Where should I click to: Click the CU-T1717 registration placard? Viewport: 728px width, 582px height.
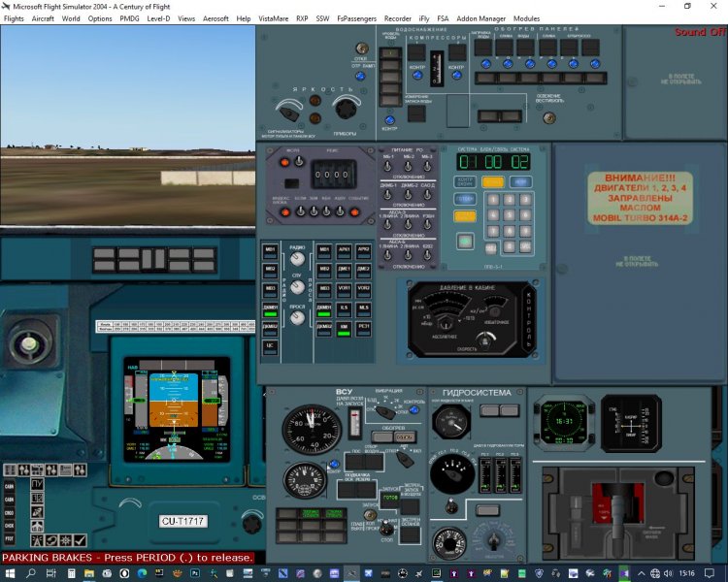click(183, 522)
